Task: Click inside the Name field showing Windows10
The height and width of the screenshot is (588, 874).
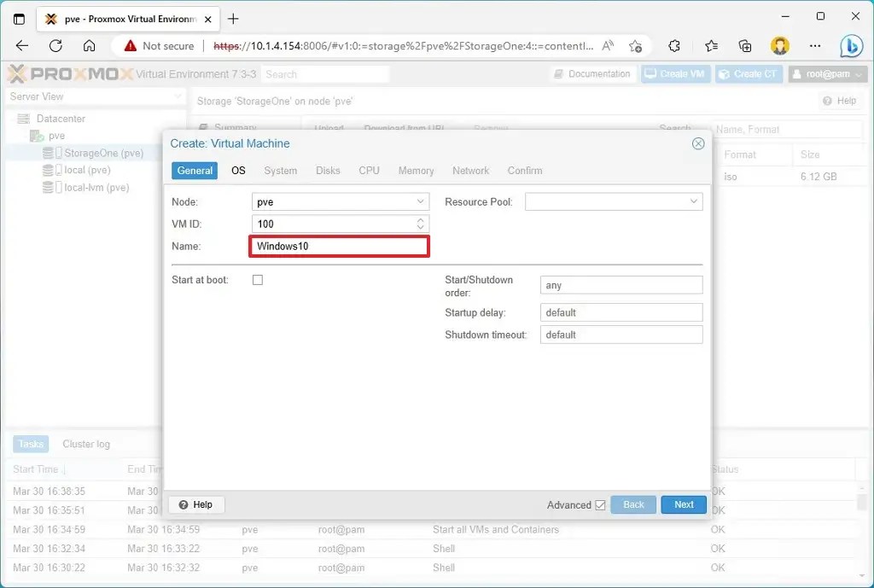Action: pos(339,246)
